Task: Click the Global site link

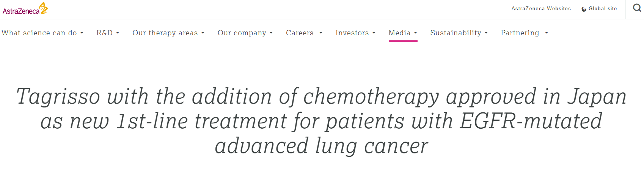Action: (603, 8)
